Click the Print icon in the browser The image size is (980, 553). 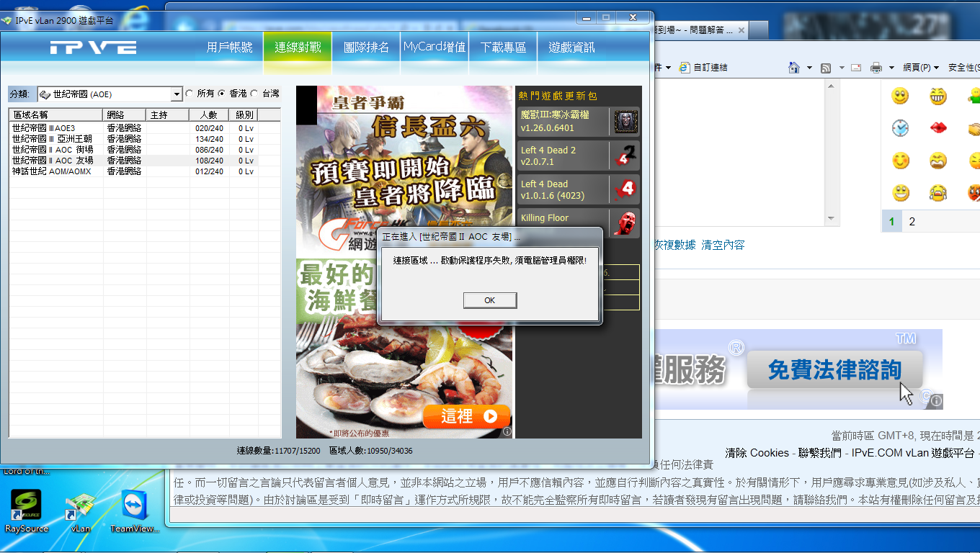pos(876,68)
